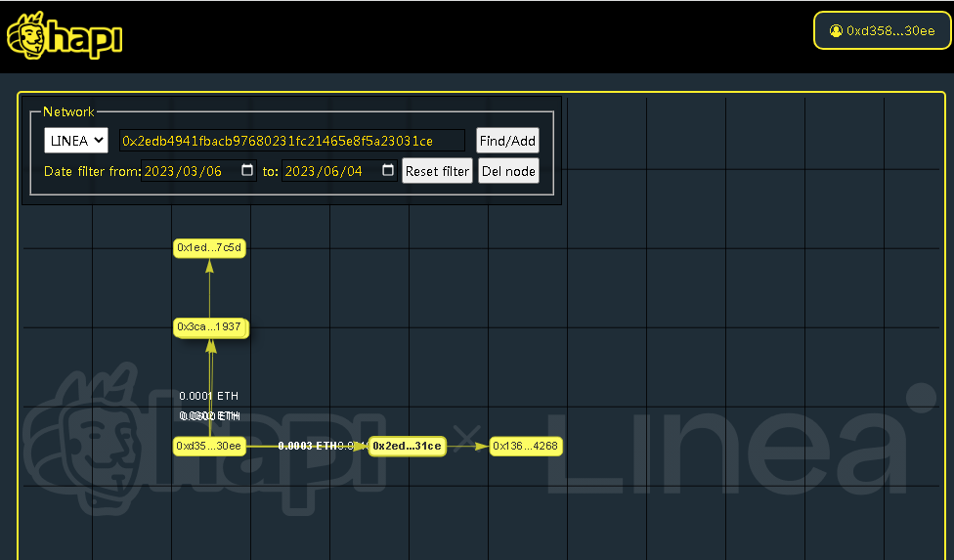Screen dimensions: 954x560
Task: Click the 0.0001 ETH edge label
Action: [209, 396]
